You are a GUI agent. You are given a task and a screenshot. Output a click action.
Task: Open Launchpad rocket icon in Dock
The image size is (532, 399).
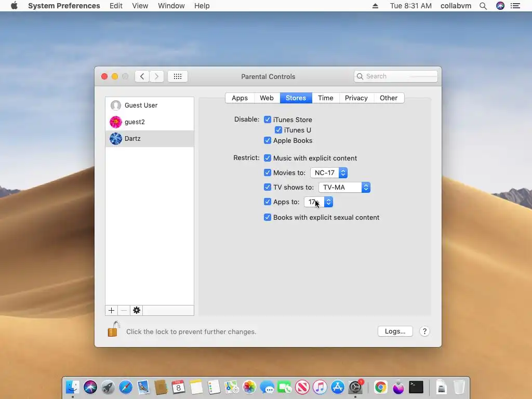tap(108, 387)
